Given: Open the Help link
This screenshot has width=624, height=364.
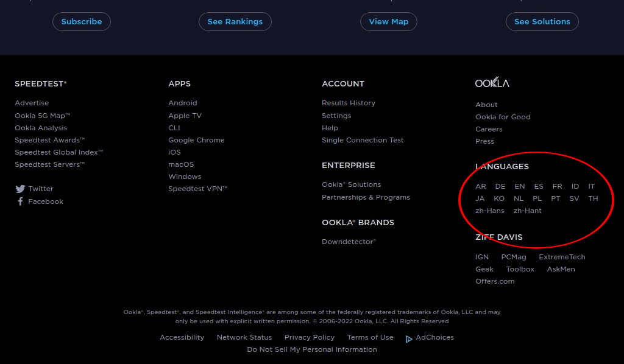Looking at the screenshot, I should (x=330, y=128).
